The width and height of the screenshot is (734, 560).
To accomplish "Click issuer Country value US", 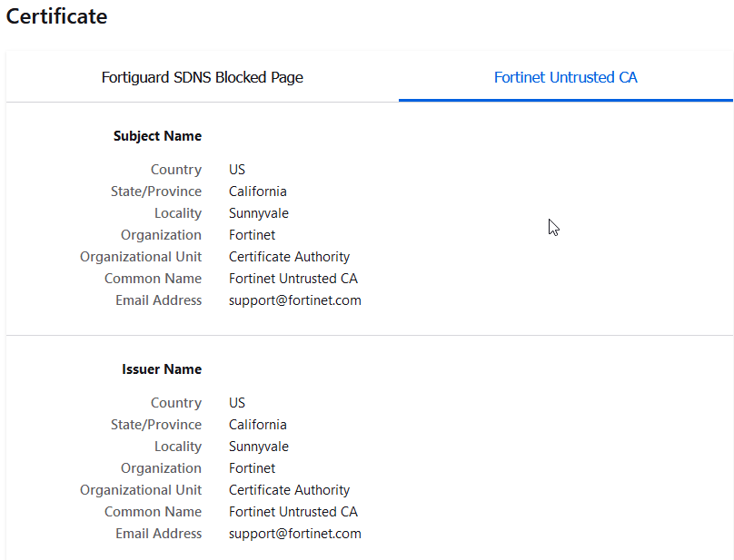I will pos(237,403).
